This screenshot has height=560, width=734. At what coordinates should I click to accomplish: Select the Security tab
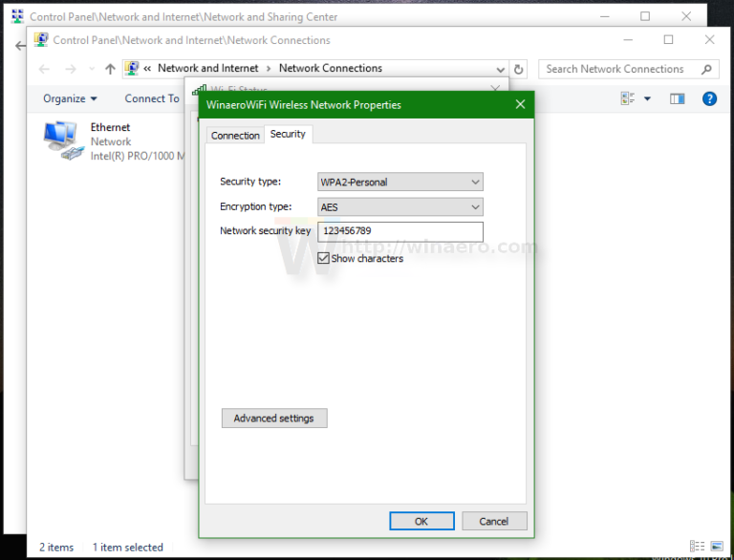(288, 135)
